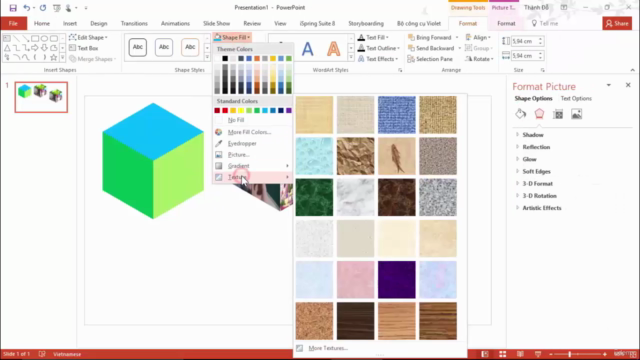Click the Save icon in quick access toolbar
Viewport: 640px width, 360px height.
pyautogui.click(x=13, y=8)
